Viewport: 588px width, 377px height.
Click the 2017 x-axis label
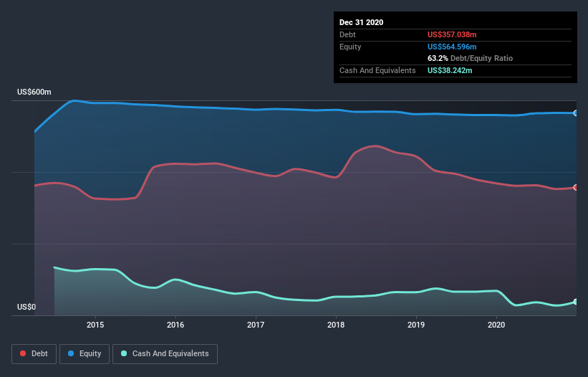256,325
